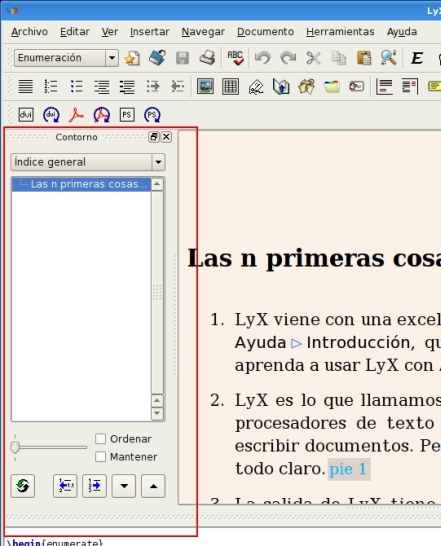Viewport: 441px width, 546px height.
Task: Close the Contorno panel
Action: tap(167, 137)
